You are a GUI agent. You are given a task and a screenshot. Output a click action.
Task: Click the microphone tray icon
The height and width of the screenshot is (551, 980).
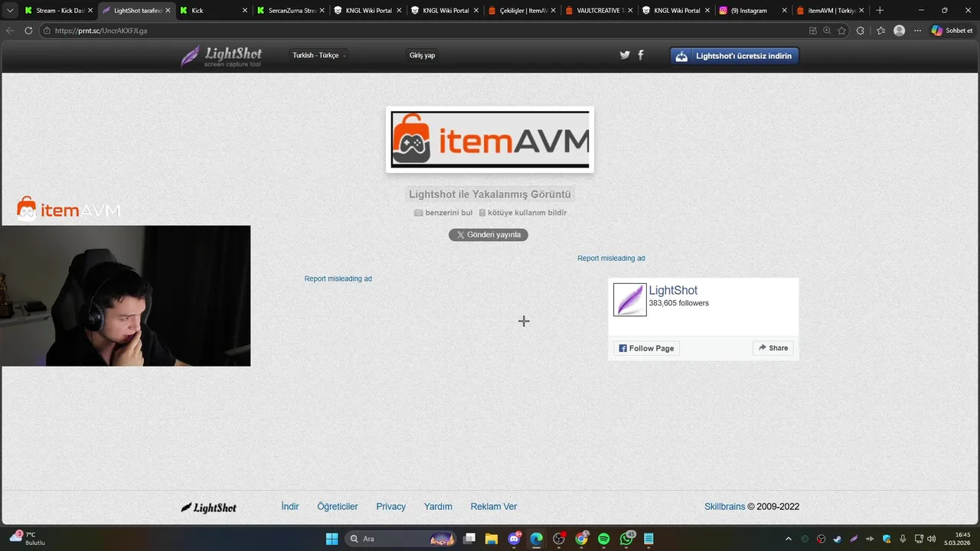click(903, 539)
